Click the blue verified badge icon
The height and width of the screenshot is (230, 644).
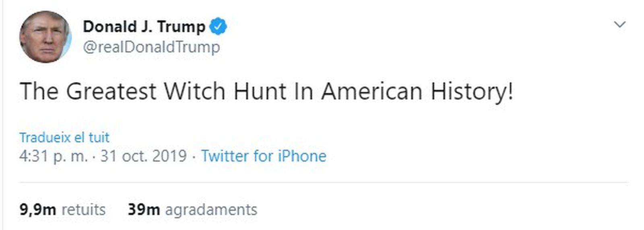219,27
